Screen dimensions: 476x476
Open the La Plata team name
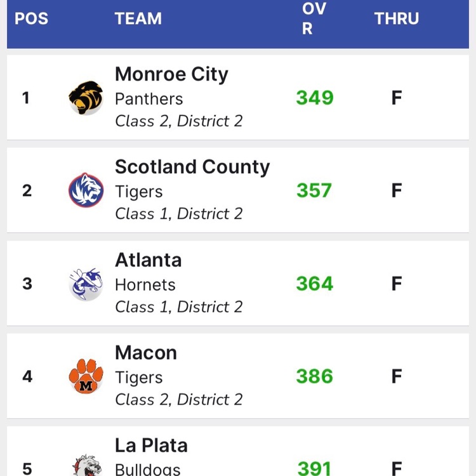coord(151,446)
